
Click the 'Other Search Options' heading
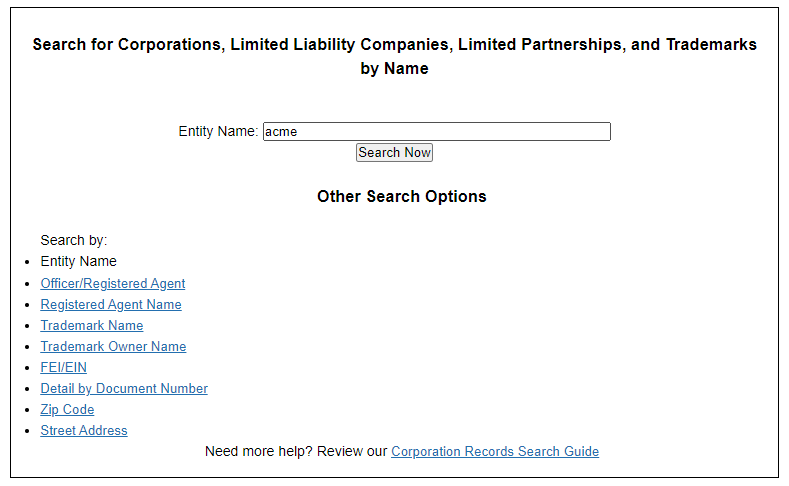(x=402, y=196)
